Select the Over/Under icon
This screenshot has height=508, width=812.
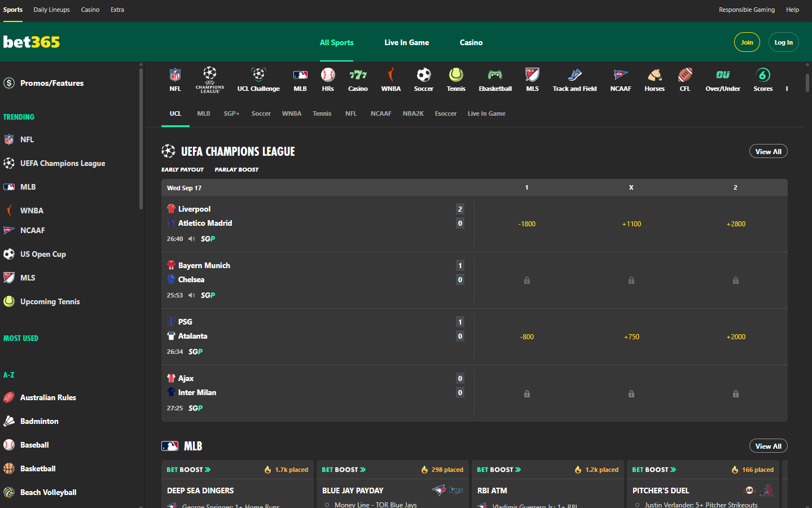pyautogui.click(x=723, y=73)
